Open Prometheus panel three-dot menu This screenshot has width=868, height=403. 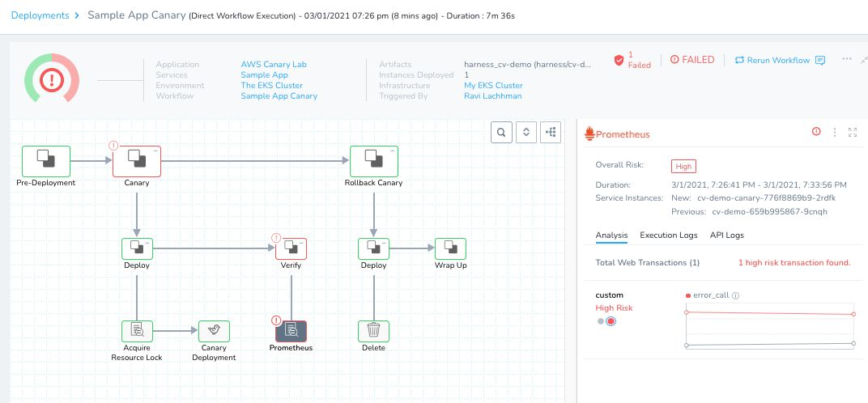pos(835,132)
